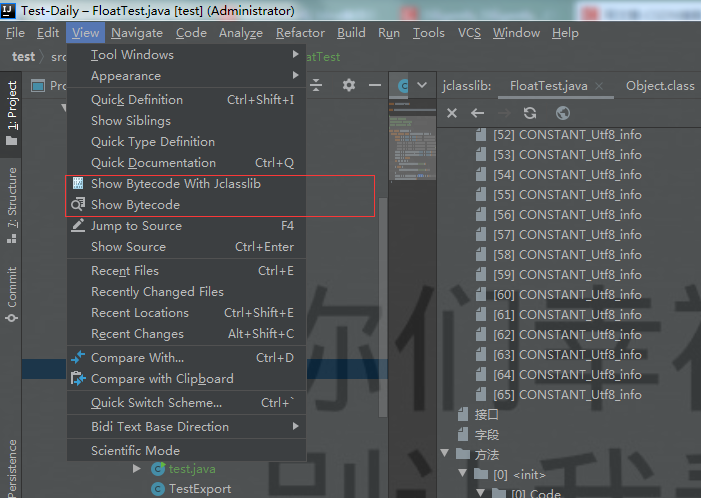The image size is (701, 498).
Task: Open the editor tab dropdown chevron
Action: [422, 85]
